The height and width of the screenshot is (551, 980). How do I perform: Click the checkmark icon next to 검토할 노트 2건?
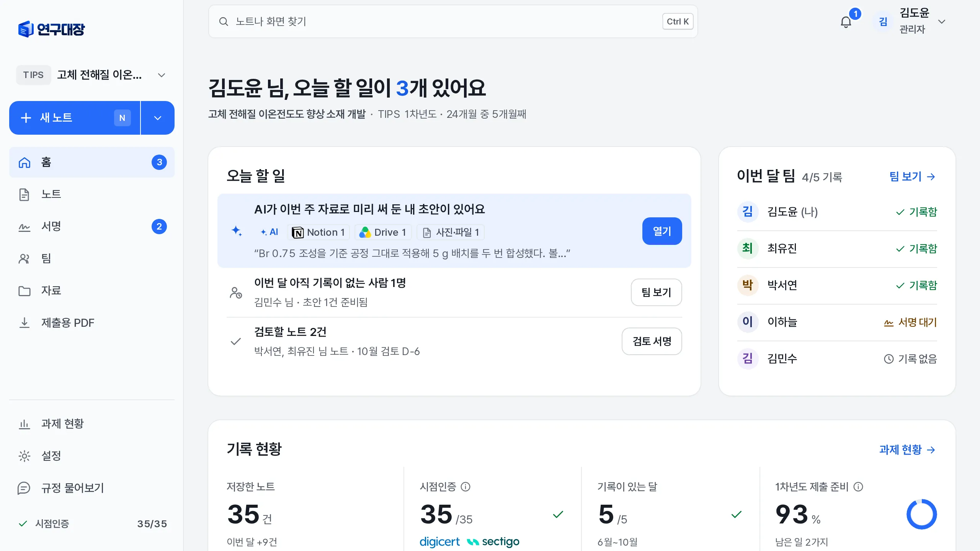[236, 341]
